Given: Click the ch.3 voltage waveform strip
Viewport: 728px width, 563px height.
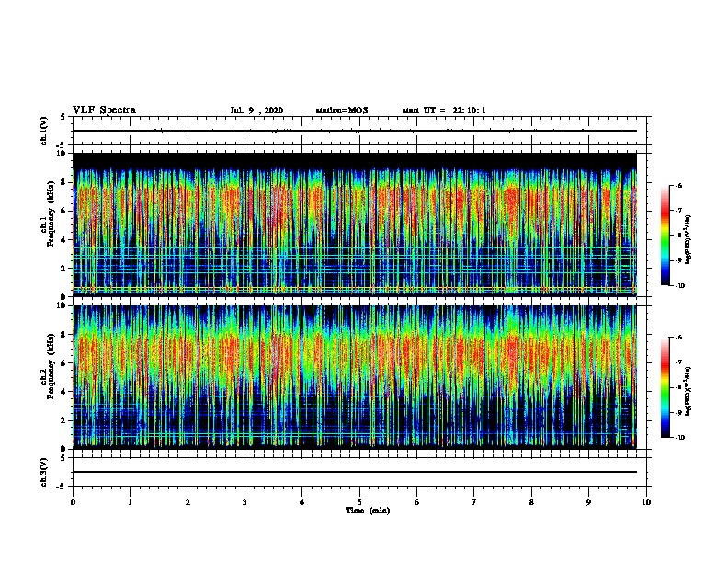Looking at the screenshot, I should tap(359, 472).
